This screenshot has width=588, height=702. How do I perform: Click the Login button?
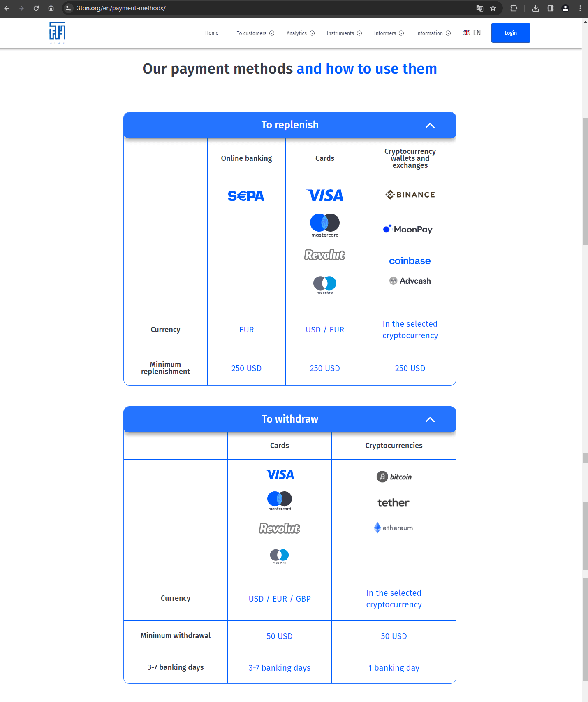coord(511,33)
